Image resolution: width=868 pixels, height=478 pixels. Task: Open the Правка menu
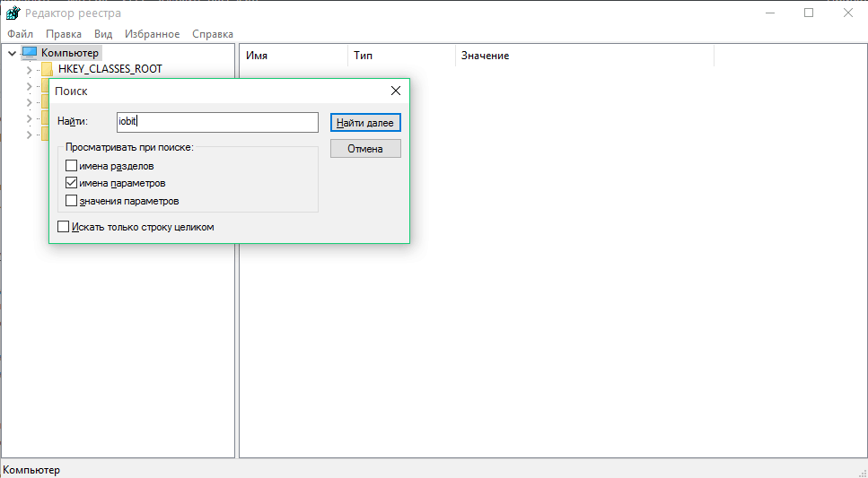(64, 34)
